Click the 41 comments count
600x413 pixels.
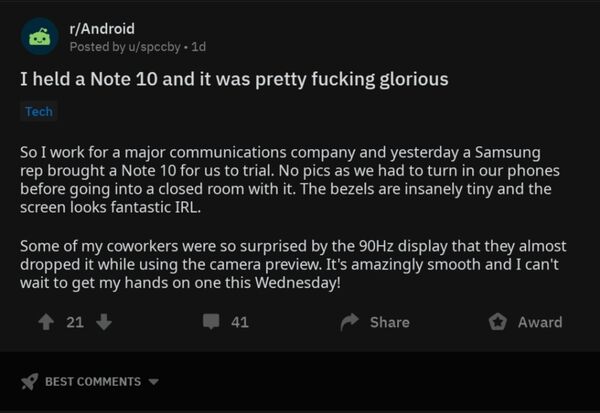239,322
